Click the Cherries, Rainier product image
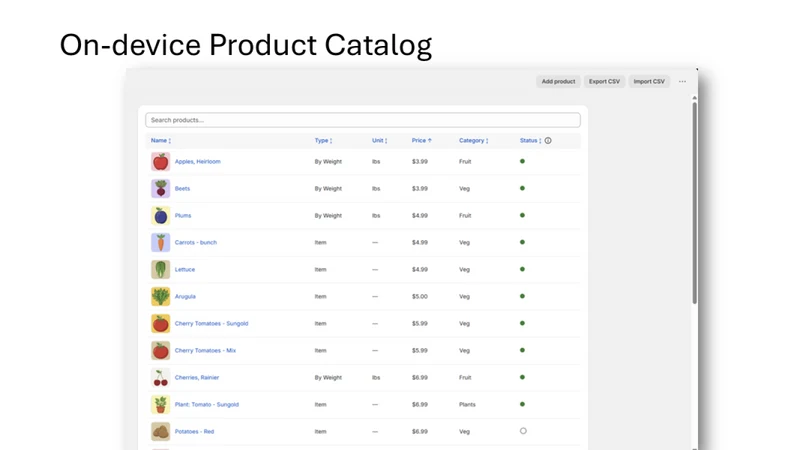Image resolution: width=800 pixels, height=450 pixels. point(160,378)
